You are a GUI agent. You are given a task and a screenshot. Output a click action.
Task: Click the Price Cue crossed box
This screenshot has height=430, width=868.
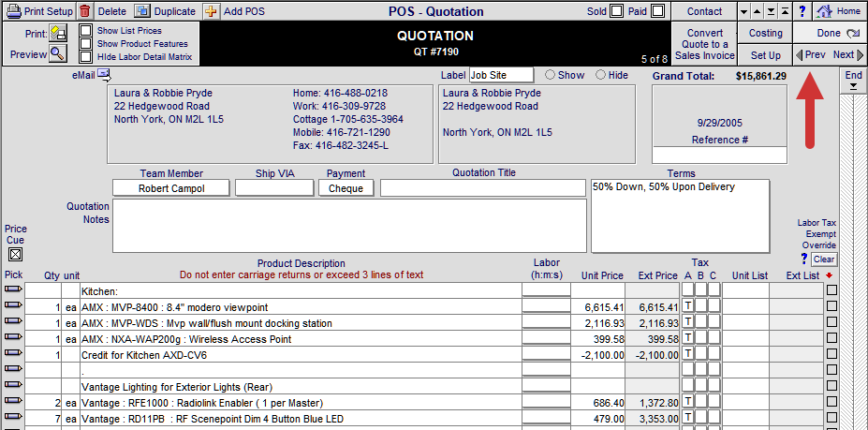16,254
